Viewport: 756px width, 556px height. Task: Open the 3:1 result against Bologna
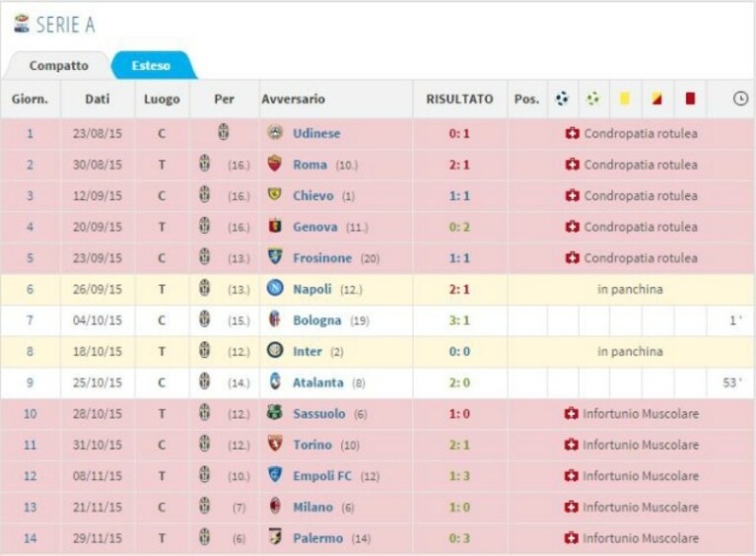(459, 320)
